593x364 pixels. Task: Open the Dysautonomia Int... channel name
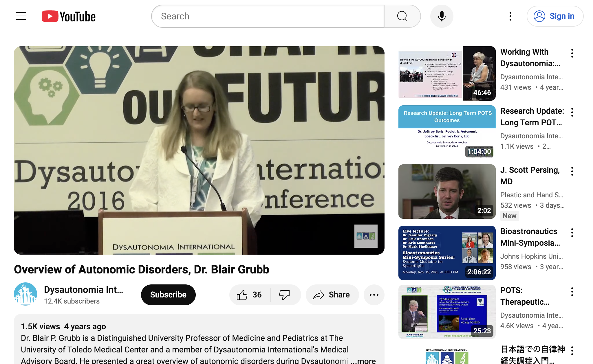[x=83, y=290]
